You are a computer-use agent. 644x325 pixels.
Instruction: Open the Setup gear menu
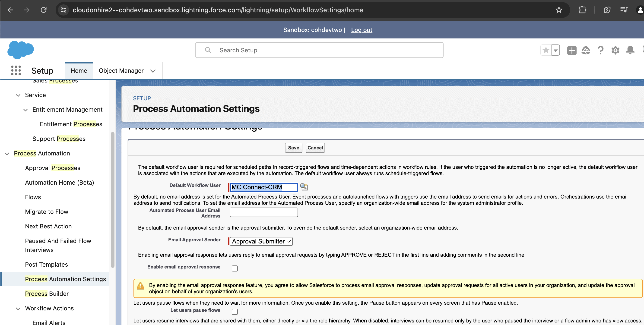pos(615,50)
